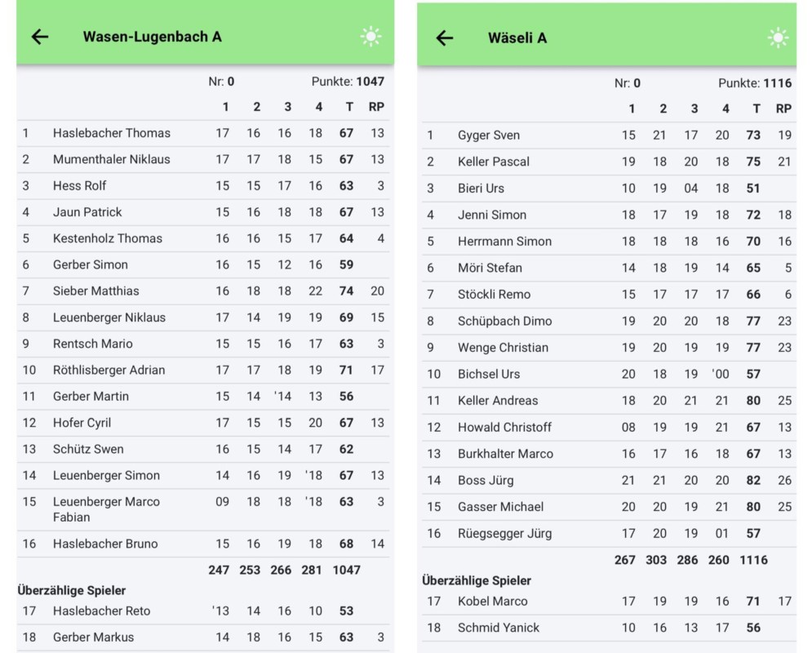Image resolution: width=812 pixels, height=653 pixels.
Task: Open Boss Jürg score row
Action: coord(486,480)
